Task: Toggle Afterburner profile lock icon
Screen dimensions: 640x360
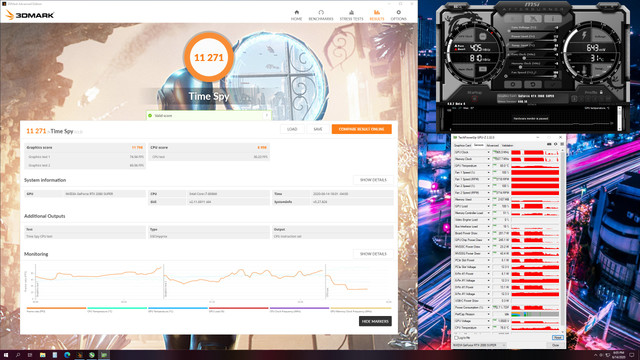Action: pyautogui.click(x=601, y=92)
